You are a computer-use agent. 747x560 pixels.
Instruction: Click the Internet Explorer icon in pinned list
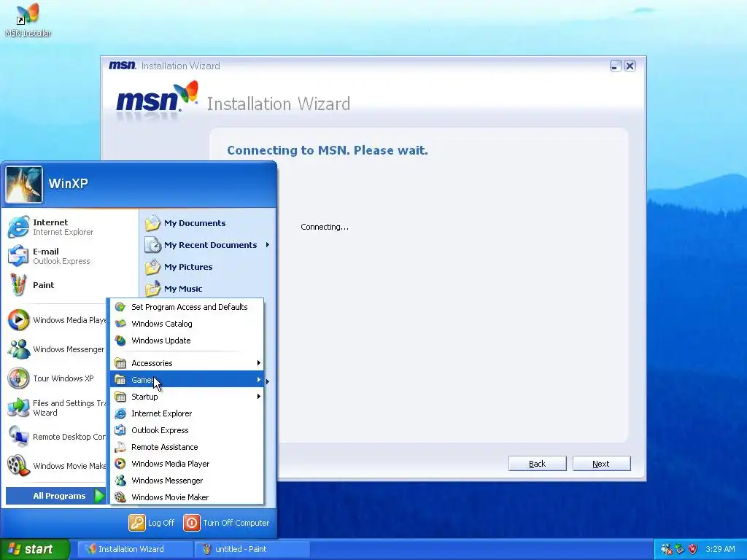[18, 227]
